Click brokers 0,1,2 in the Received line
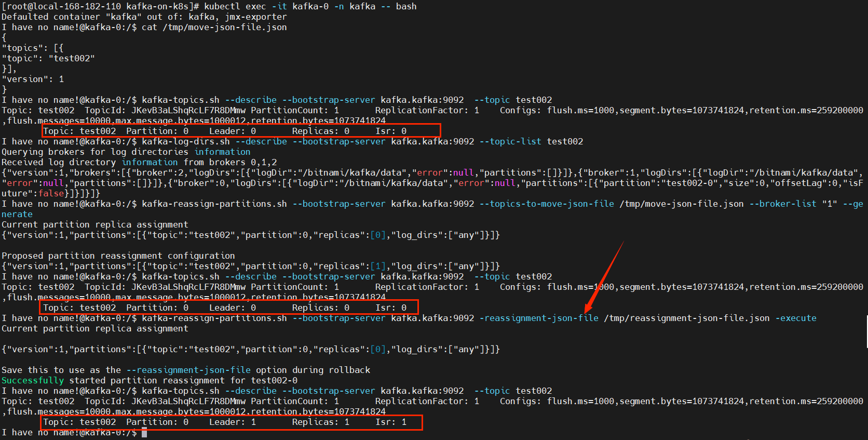The width and height of the screenshot is (868, 440). (243, 162)
